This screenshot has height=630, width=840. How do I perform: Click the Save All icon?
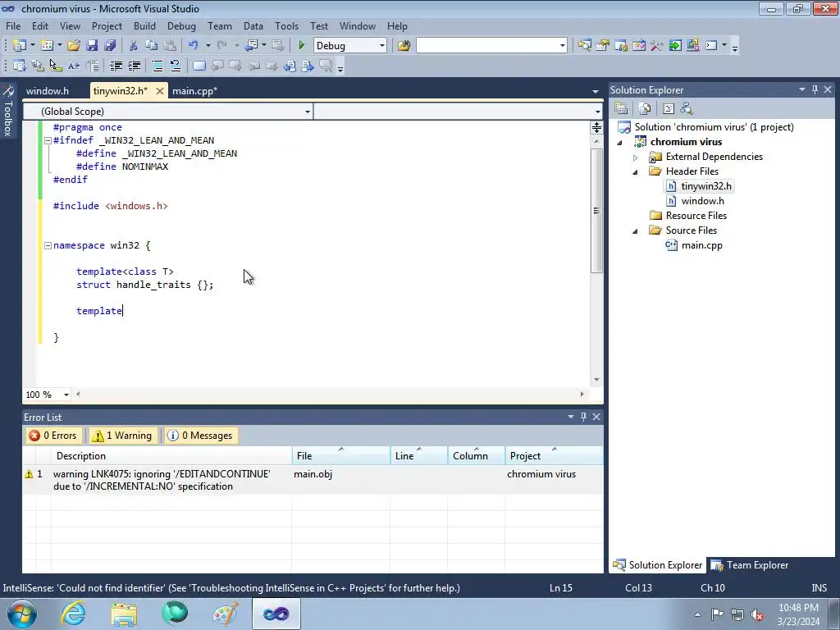110,46
